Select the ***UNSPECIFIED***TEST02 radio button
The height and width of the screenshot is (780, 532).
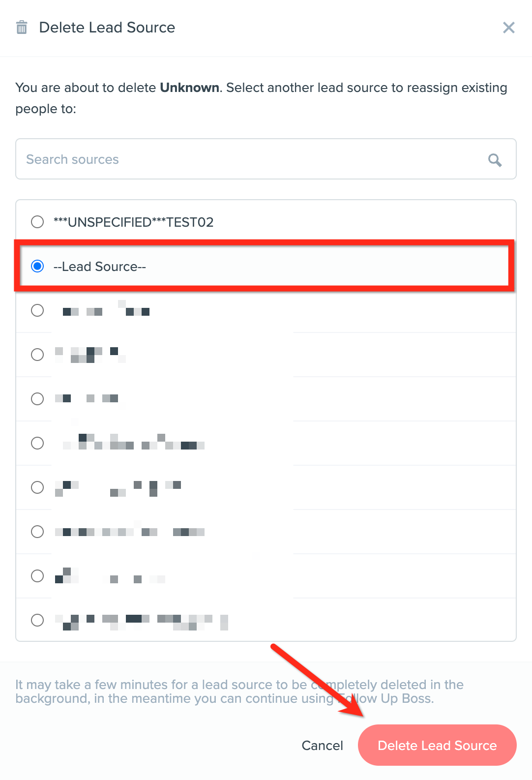pyautogui.click(x=37, y=222)
